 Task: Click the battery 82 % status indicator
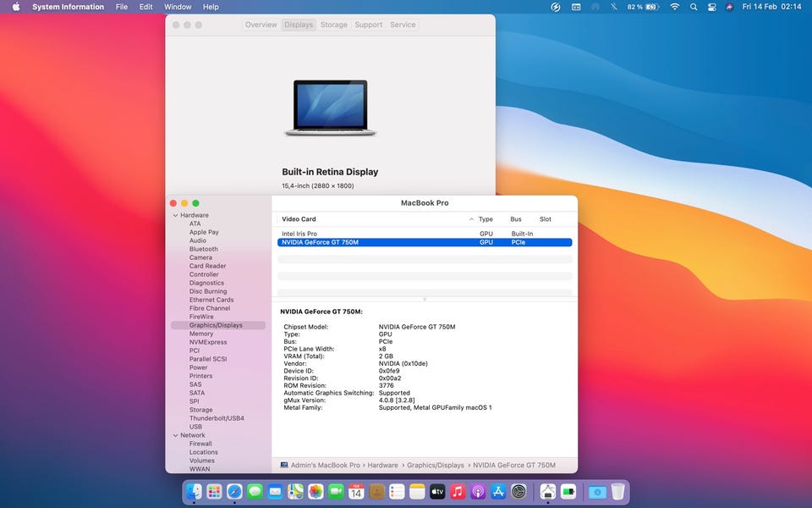(x=643, y=7)
